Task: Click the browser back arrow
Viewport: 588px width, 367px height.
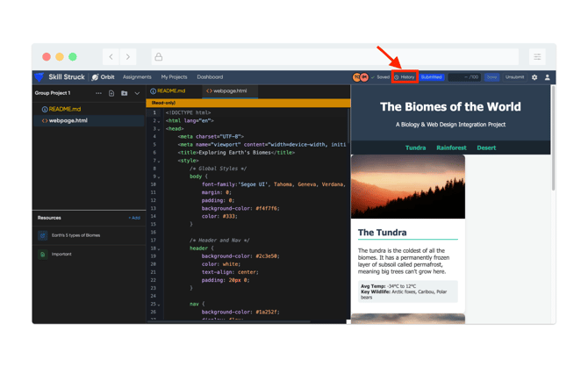Action: click(111, 57)
